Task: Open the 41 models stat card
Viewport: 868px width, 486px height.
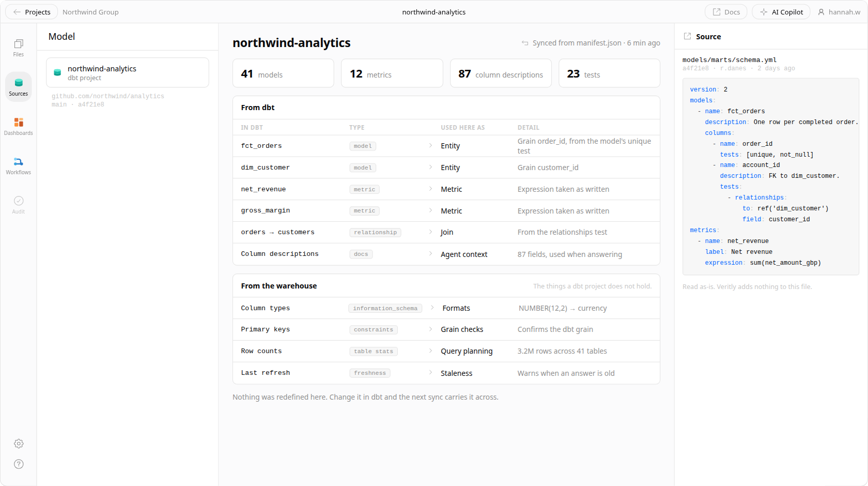Action: (283, 73)
